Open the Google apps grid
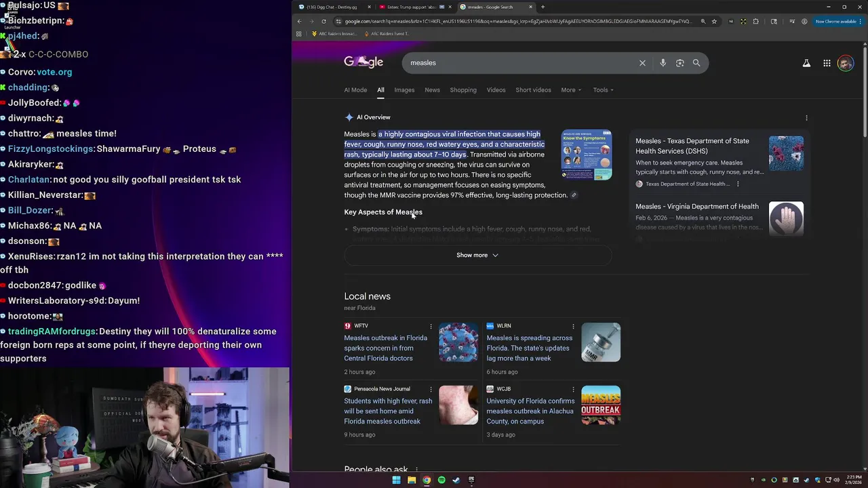Image resolution: width=868 pixels, height=488 pixels. click(x=827, y=63)
